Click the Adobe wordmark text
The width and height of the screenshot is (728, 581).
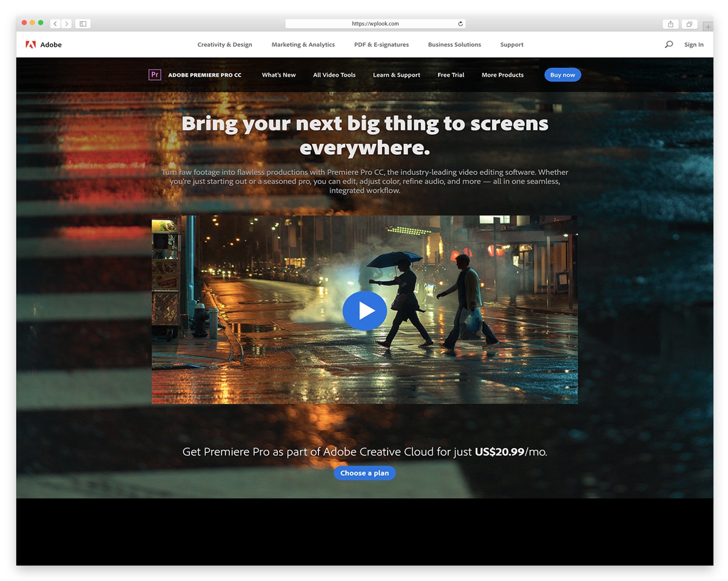(51, 44)
